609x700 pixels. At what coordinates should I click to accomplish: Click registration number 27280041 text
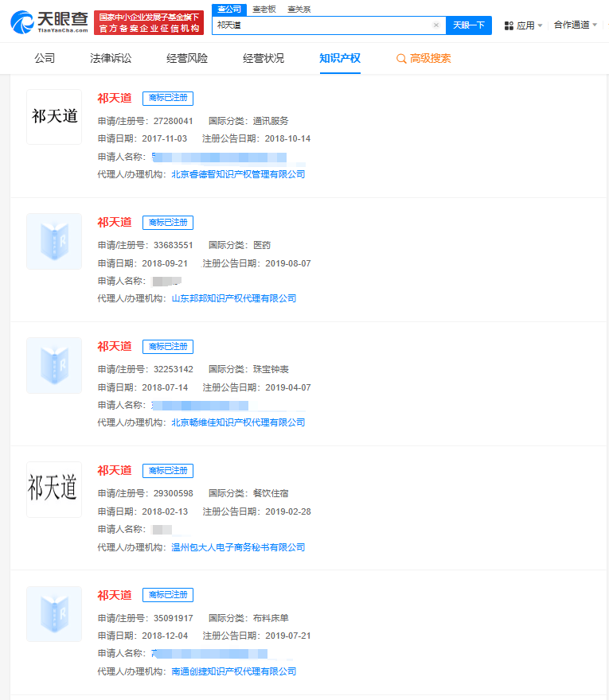[x=174, y=122]
